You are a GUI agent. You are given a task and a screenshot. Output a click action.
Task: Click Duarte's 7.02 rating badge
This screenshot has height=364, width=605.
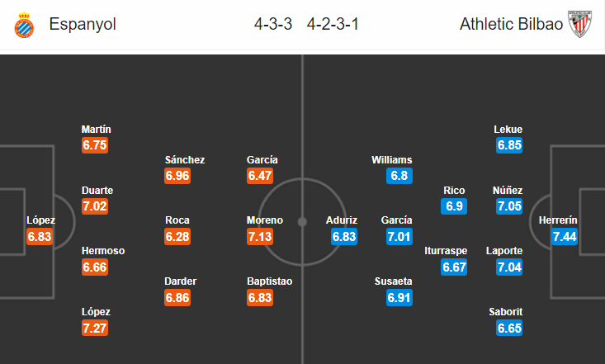pos(95,206)
